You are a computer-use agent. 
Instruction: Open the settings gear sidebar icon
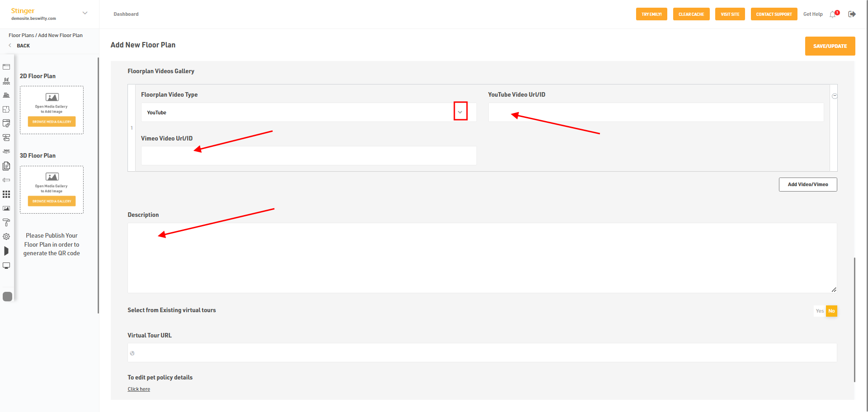click(x=6, y=236)
